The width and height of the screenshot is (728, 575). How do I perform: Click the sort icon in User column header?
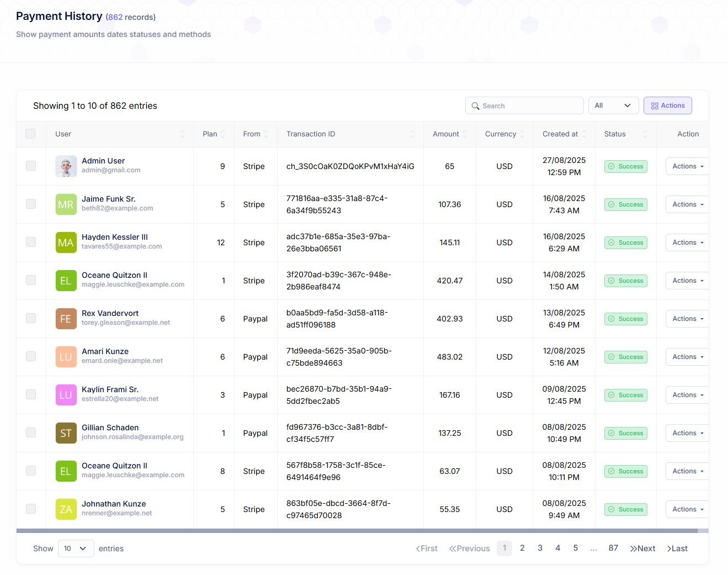(x=183, y=134)
